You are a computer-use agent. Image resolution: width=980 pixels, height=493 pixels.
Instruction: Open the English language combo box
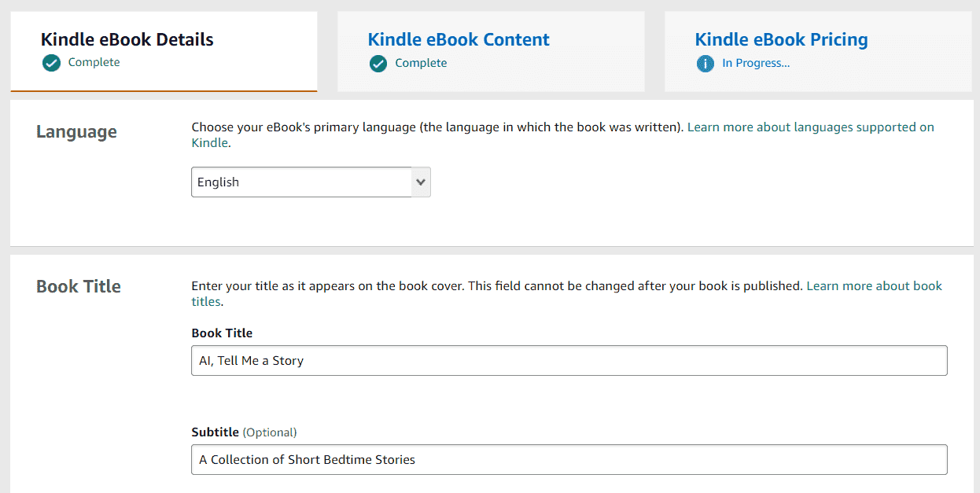click(x=311, y=182)
